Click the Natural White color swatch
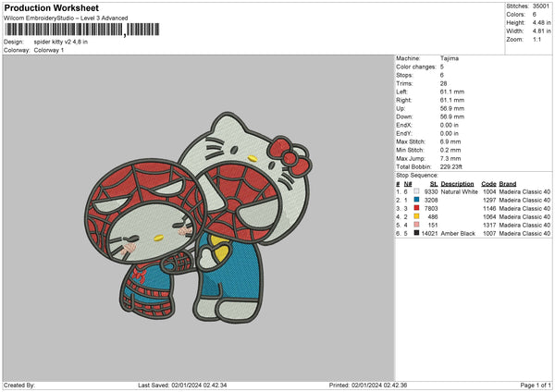Image resolution: width=555 pixels, height=392 pixels. pyautogui.click(x=416, y=191)
